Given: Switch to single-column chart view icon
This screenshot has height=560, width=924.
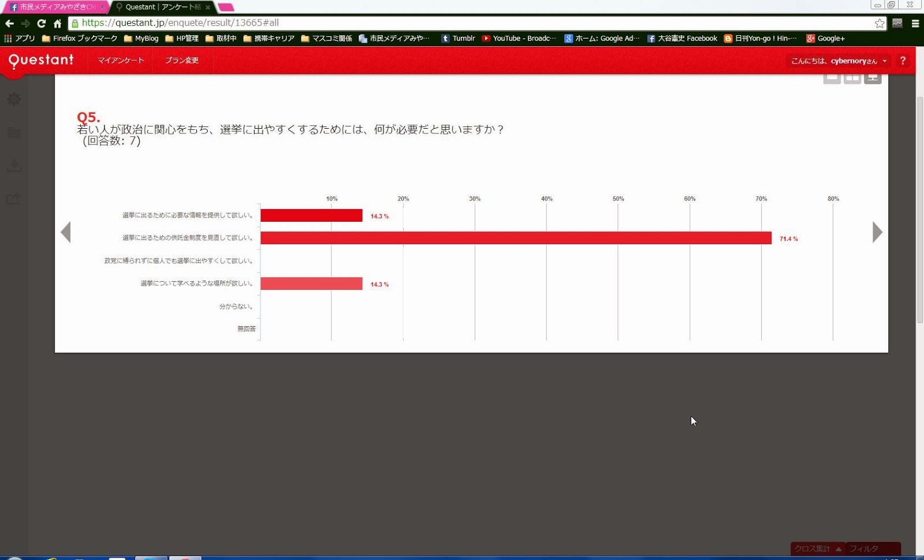Looking at the screenshot, I should [832, 78].
